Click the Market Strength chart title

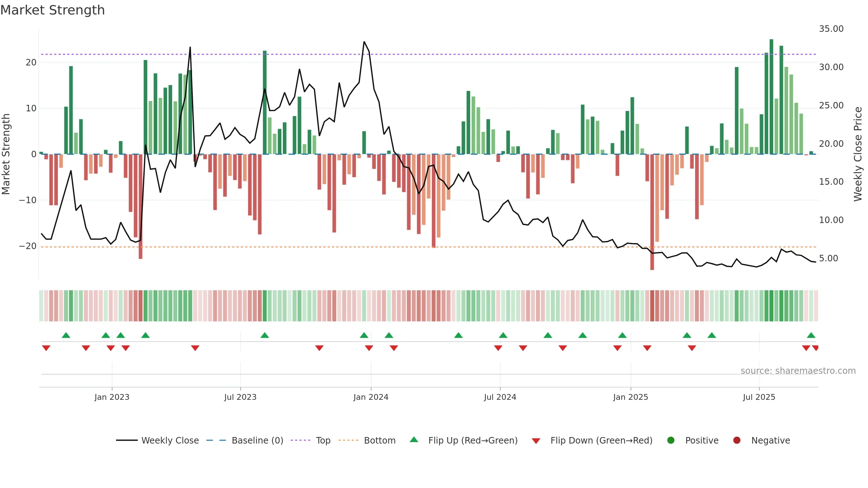pyautogui.click(x=52, y=10)
